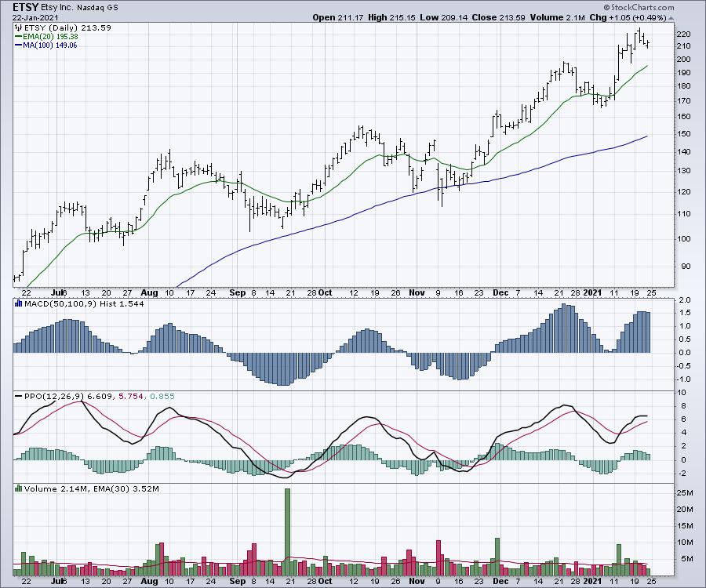Click the Open 211.17 value
The image size is (706, 588).
[x=338, y=17]
